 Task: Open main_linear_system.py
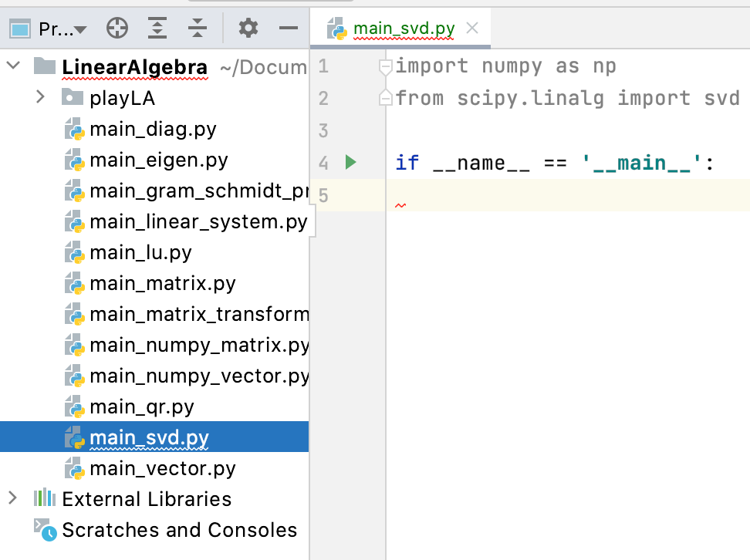coord(198,221)
